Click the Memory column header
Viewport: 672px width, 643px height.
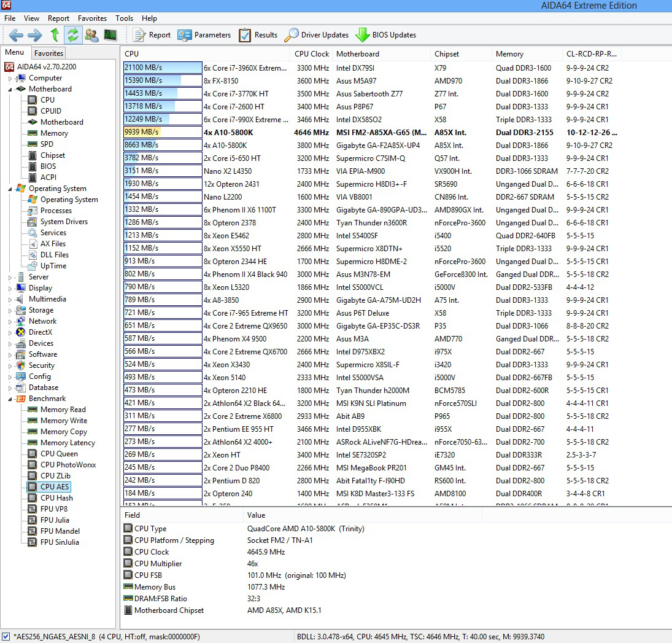[x=527, y=53]
